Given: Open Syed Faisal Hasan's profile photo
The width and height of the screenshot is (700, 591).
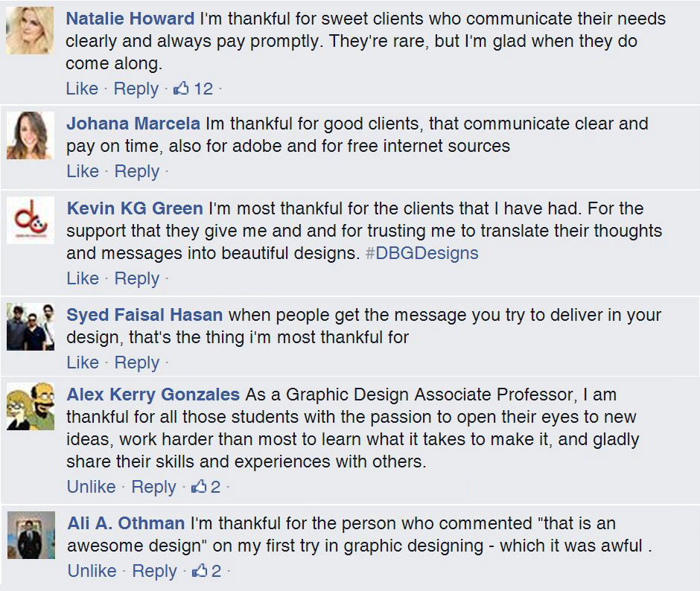Looking at the screenshot, I should (x=31, y=327).
